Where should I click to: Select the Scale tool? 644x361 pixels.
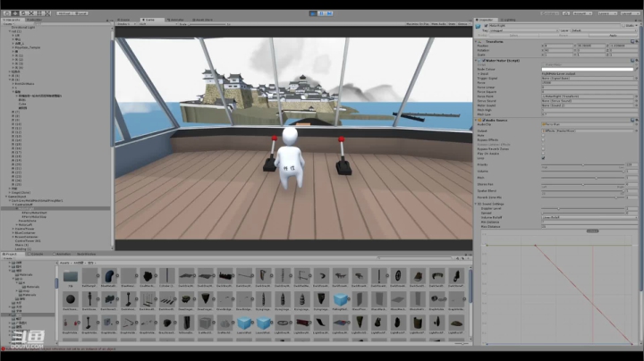coord(30,13)
